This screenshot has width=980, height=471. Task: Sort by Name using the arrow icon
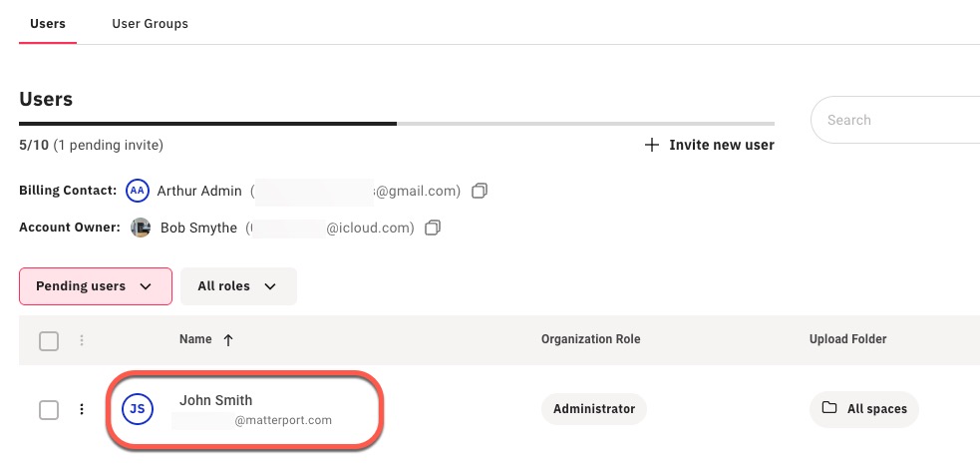228,340
